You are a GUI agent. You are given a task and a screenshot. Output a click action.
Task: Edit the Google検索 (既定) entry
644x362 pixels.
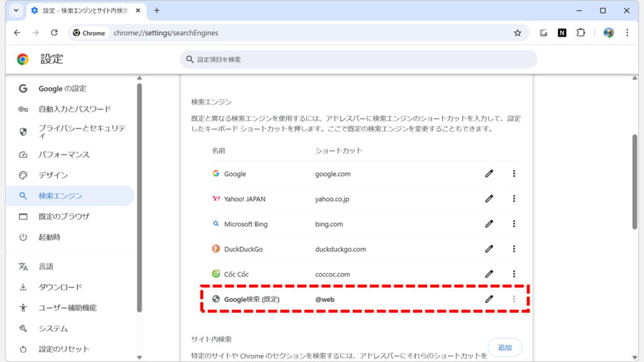coord(489,299)
